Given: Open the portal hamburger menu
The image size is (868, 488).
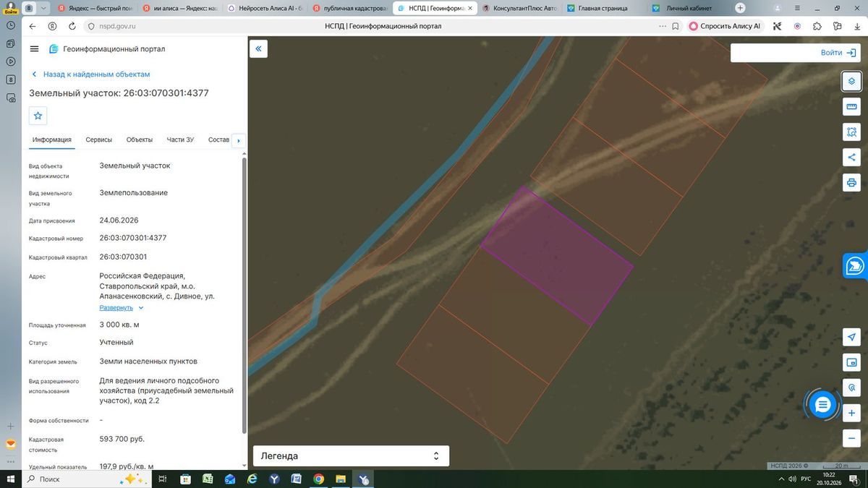Looking at the screenshot, I should pos(34,48).
